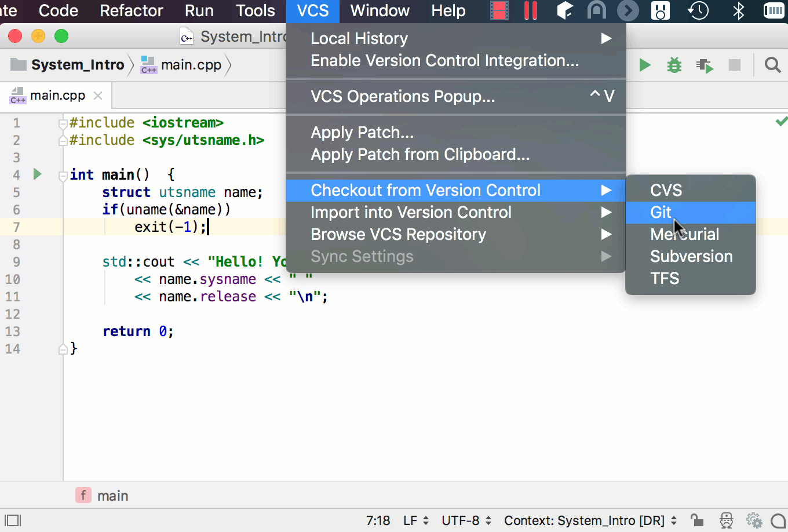Image resolution: width=788 pixels, height=532 pixels.
Task: Choose Apply Patch from the VCS menu
Action: point(362,132)
